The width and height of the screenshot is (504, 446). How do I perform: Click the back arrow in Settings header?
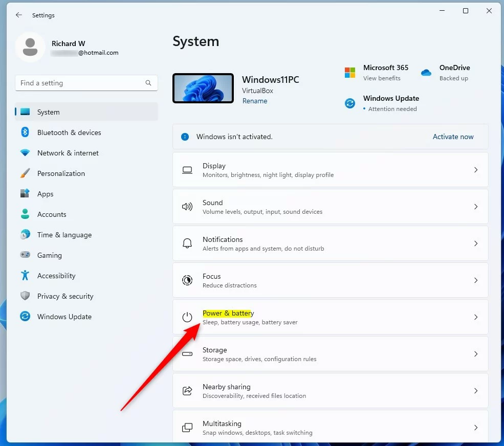tap(19, 15)
